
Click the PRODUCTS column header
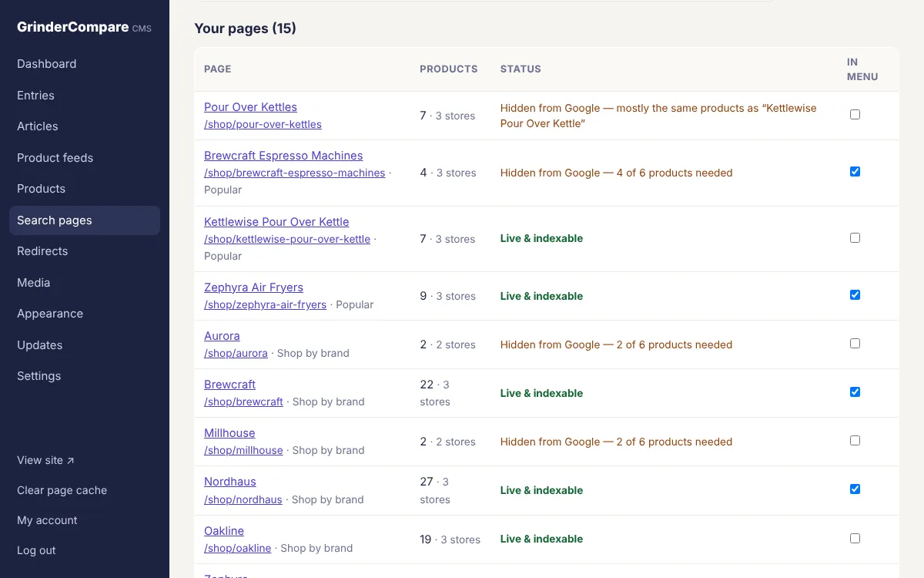pyautogui.click(x=449, y=69)
